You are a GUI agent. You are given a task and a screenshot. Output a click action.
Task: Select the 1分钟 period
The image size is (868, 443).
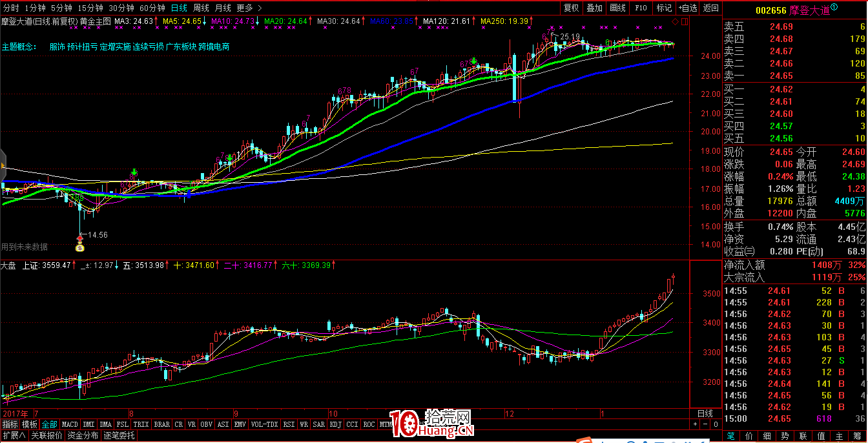(35, 8)
